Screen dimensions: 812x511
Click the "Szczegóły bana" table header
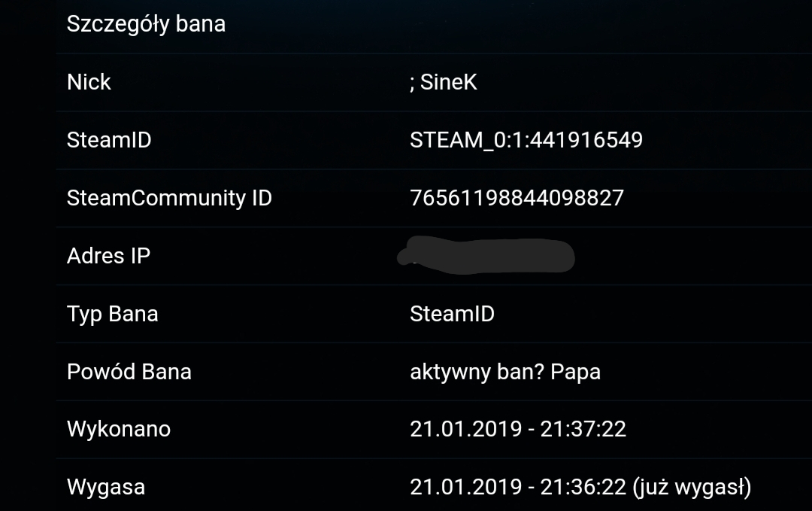click(x=146, y=24)
